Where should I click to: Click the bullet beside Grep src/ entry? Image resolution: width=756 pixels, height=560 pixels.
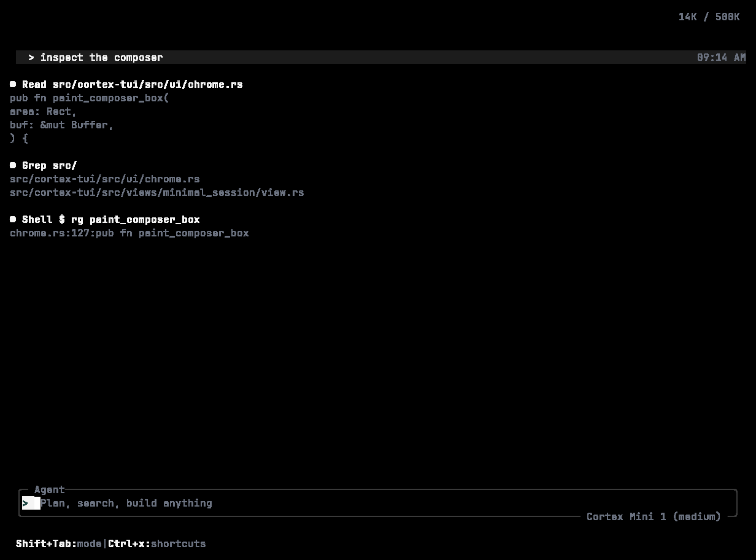[x=13, y=165]
